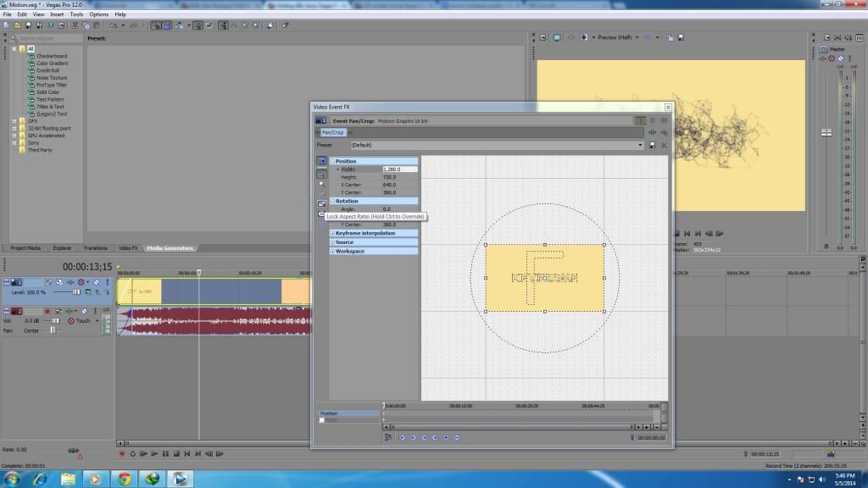Expand the Source section in Pan/Crop
The image size is (868, 488).
[x=332, y=242]
